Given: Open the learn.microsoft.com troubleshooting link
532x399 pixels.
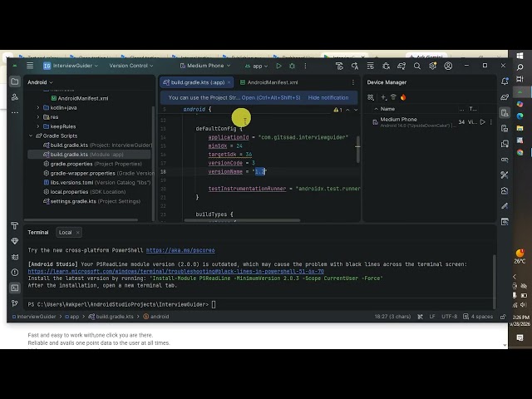Looking at the screenshot, I should pos(175,272).
